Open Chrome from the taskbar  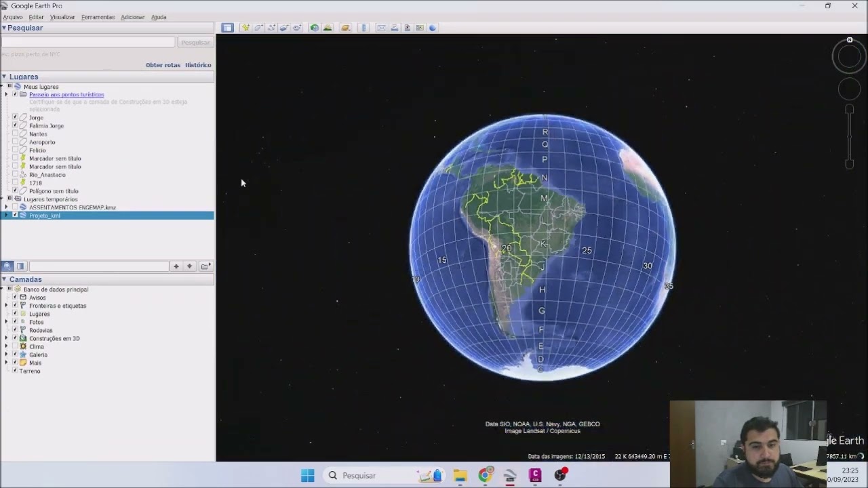[485, 475]
